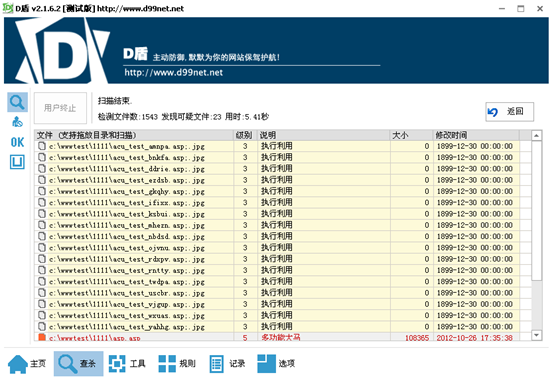The image size is (553, 381).
Task: Select the red icon of asp.asp row
Action: pos(42,337)
